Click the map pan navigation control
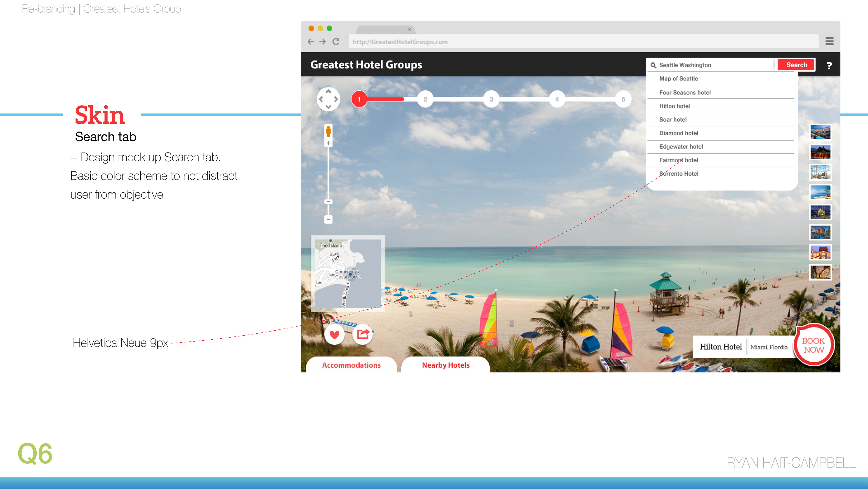 pyautogui.click(x=328, y=99)
